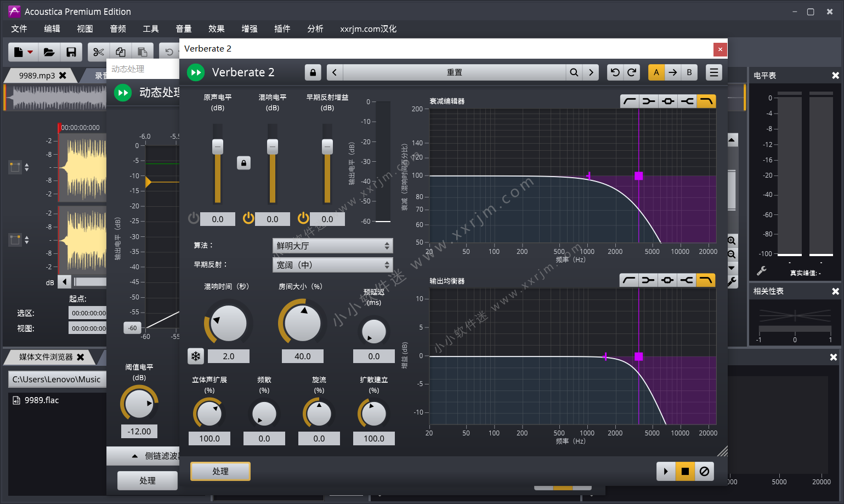Search presets with the magnifier in Verberate 2

[x=574, y=72]
